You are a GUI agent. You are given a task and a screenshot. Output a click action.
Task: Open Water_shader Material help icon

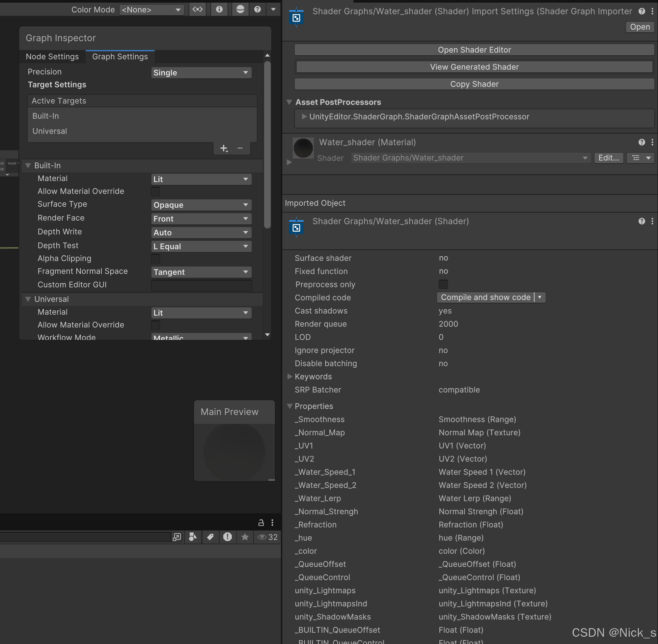click(x=642, y=142)
